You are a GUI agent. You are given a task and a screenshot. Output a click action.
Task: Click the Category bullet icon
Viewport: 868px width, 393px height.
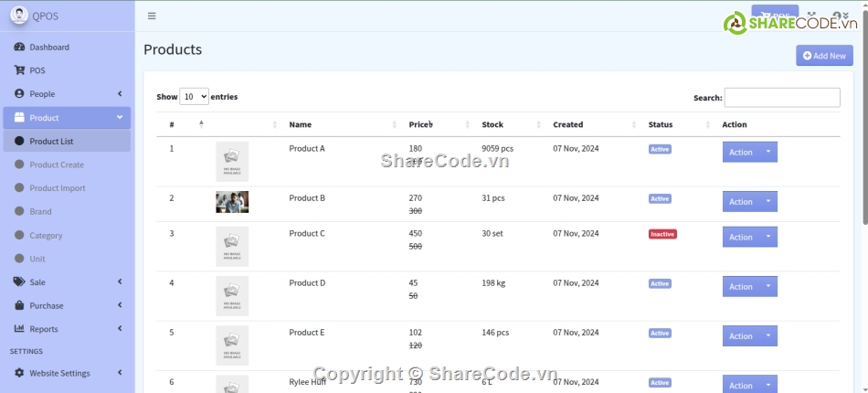19,235
